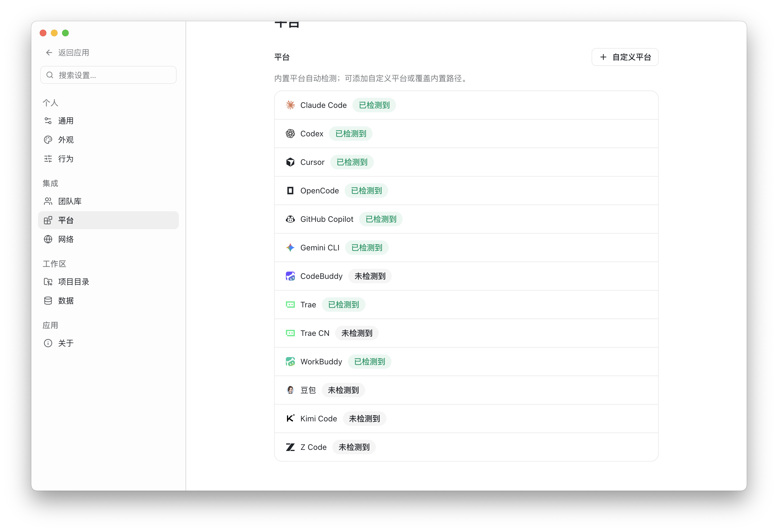This screenshot has height=532, width=778.
Task: Click the Kimi Code K icon
Action: coord(290,419)
